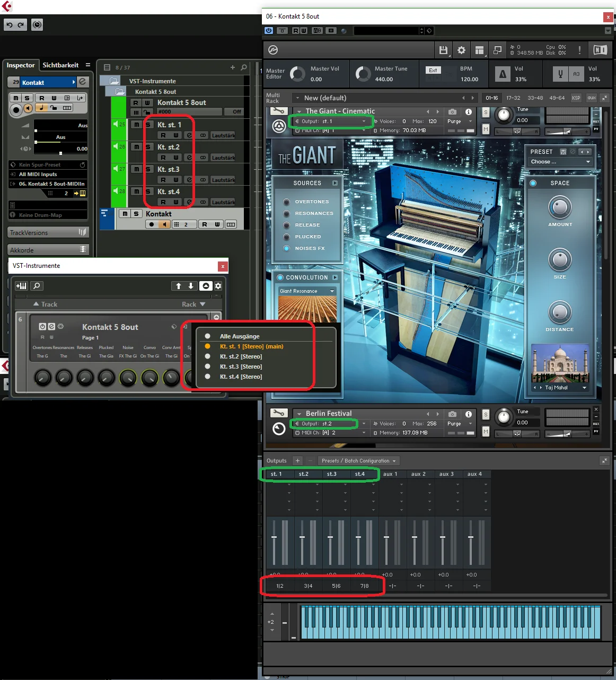
Task: Click the exclamation panic icon in Kontakt
Action: coord(579,50)
